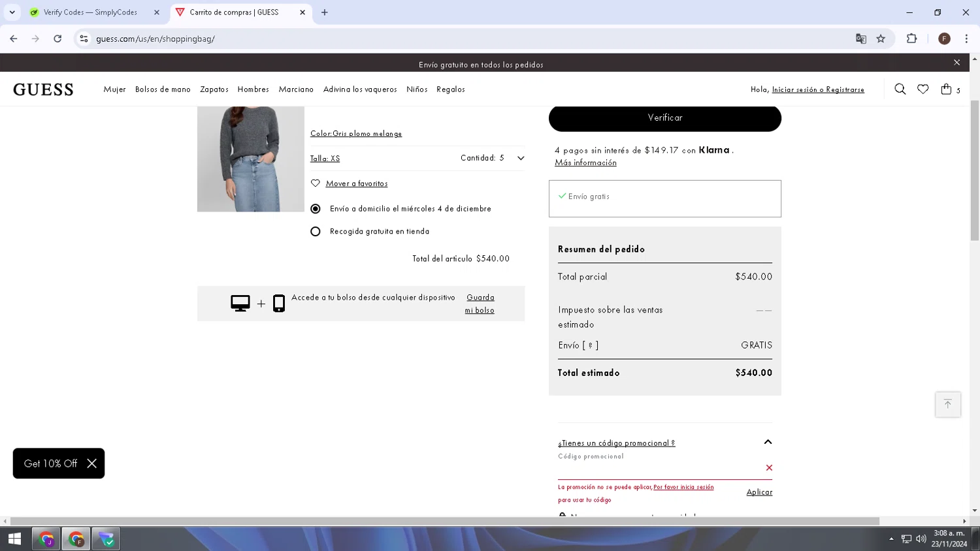Viewport: 980px width, 551px height.
Task: Click the GUESS logo
Action: [43, 89]
